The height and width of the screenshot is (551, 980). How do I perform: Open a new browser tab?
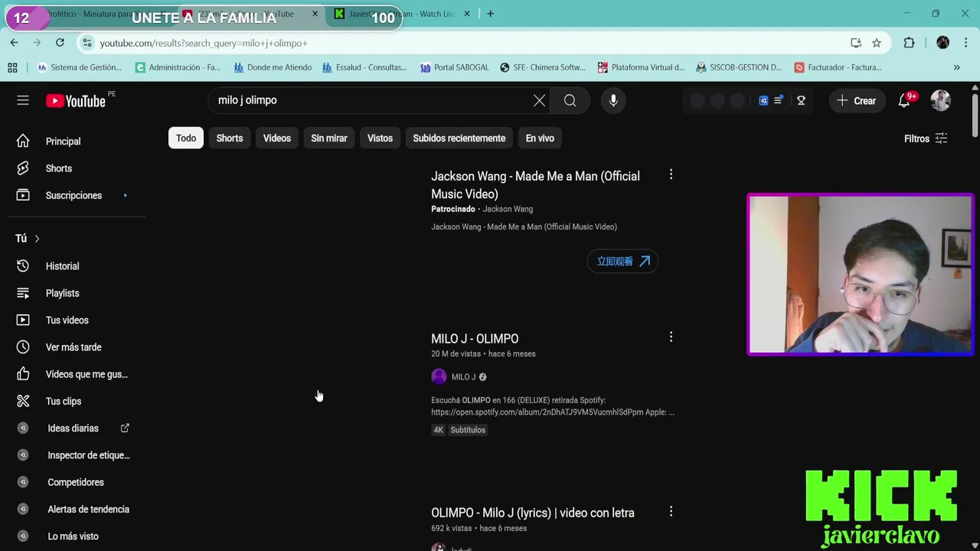click(x=490, y=14)
